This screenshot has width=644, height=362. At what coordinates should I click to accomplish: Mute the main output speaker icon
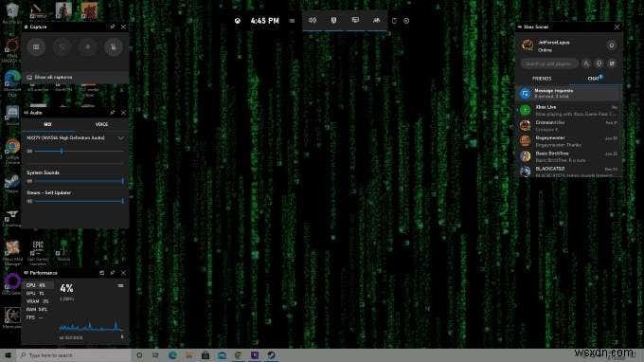pos(29,152)
